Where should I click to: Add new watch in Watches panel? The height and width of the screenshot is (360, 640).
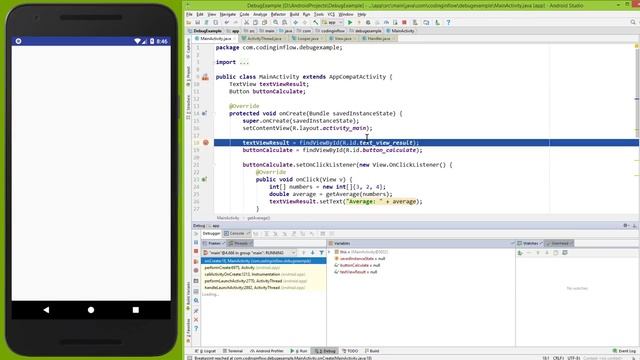coord(520,253)
